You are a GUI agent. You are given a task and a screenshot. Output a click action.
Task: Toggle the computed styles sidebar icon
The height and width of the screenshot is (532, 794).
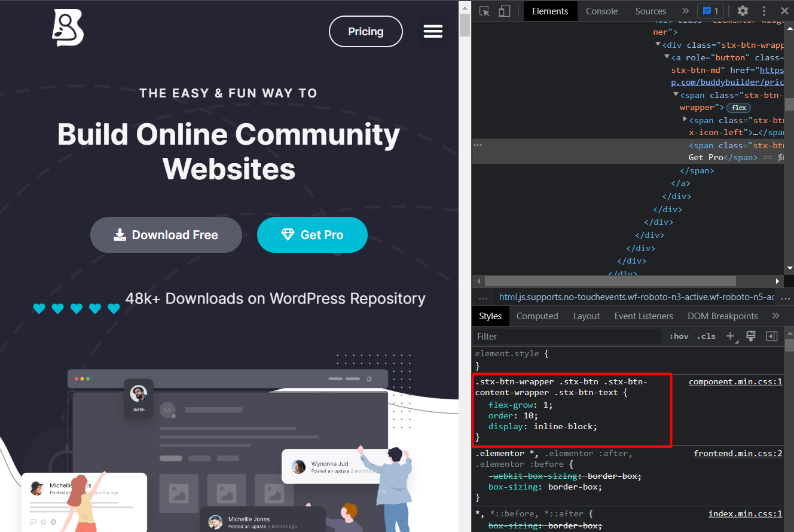click(x=772, y=336)
